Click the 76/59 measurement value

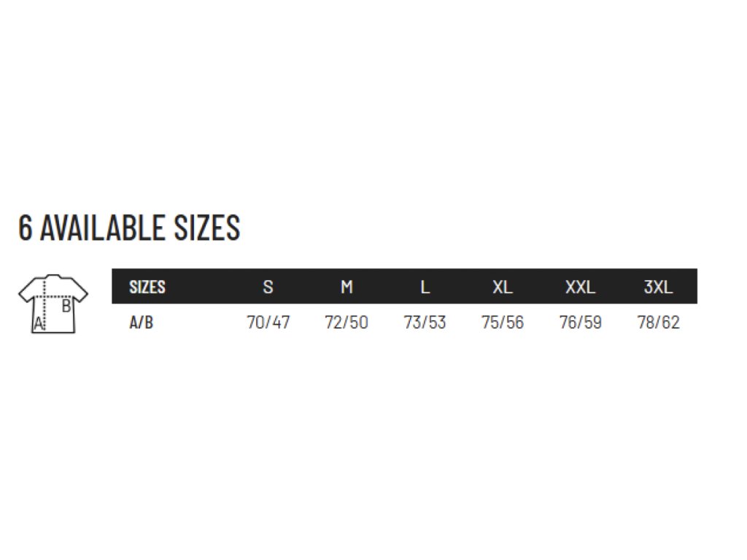581,322
